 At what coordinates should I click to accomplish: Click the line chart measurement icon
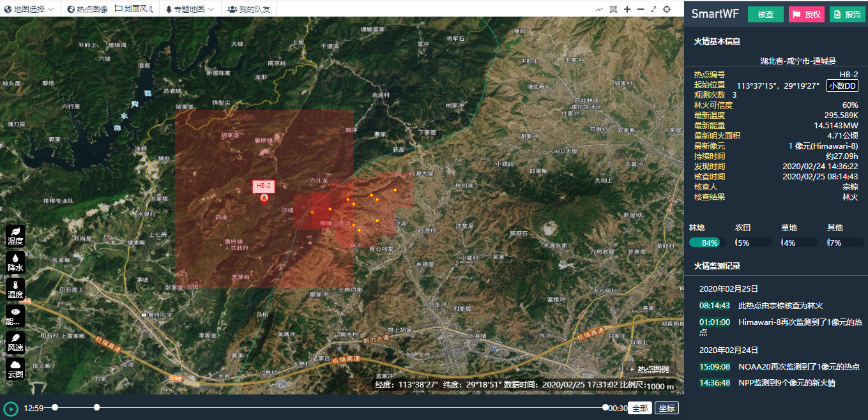[599, 9]
